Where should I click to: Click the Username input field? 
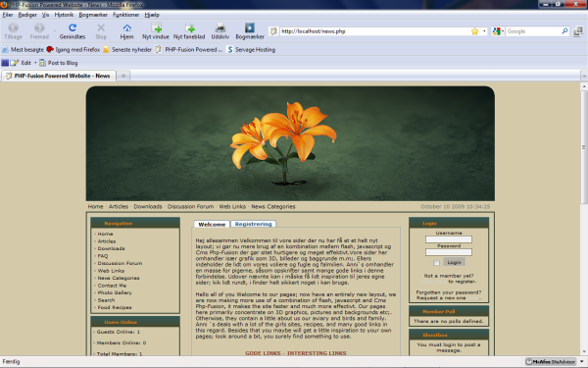click(x=449, y=239)
